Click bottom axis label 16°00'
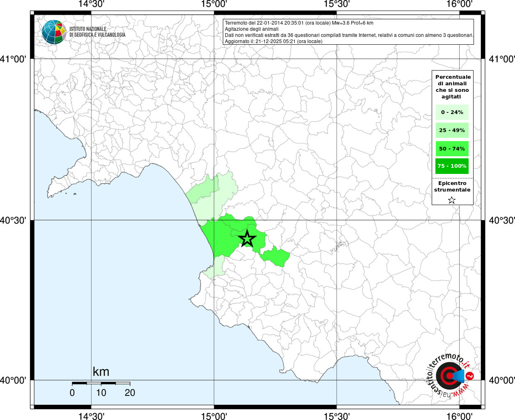This screenshot has width=515, height=420. [x=460, y=416]
